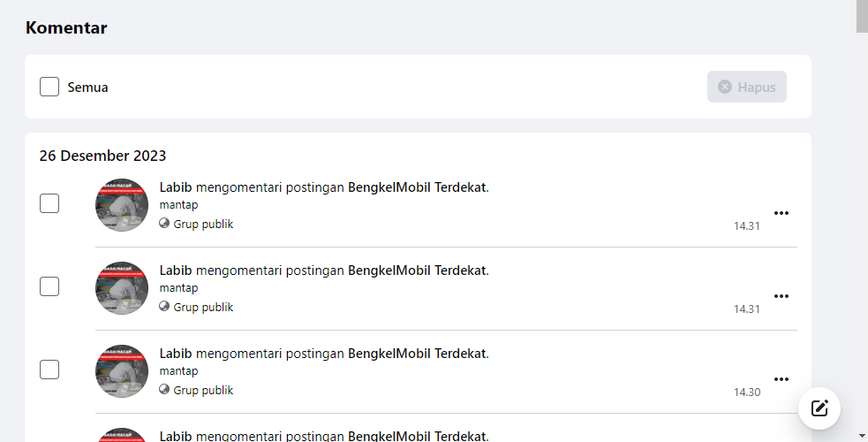Tick checkbox for first 14.31 comment
868x442 pixels.
pos(49,203)
